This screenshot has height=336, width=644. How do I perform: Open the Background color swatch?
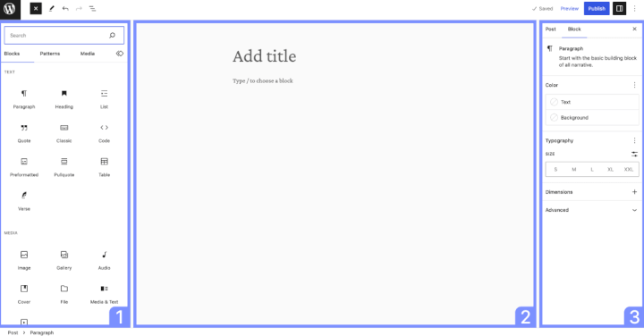pyautogui.click(x=592, y=118)
